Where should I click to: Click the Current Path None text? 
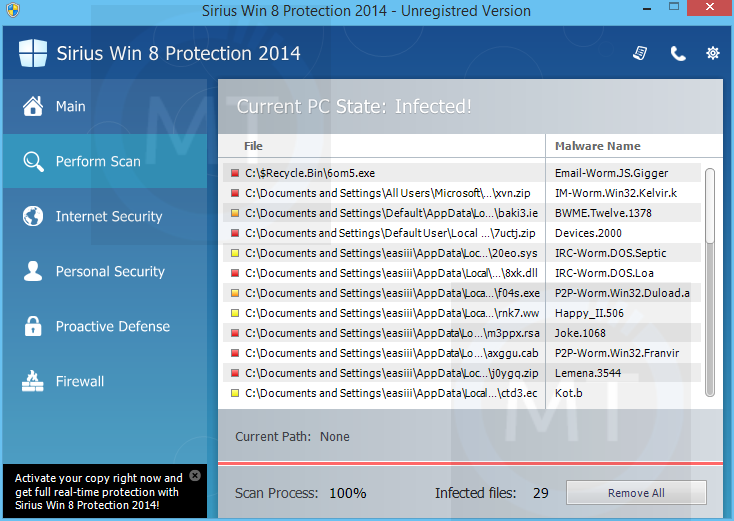[x=292, y=437]
